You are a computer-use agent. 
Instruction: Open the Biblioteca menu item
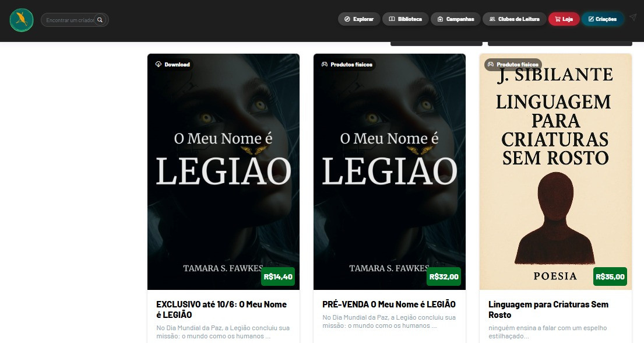[406, 19]
